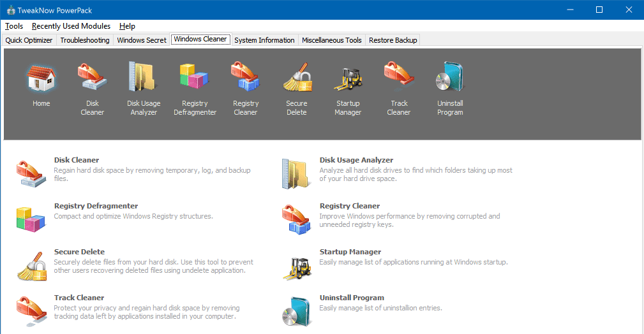Switch to System Information tab
The image size is (644, 334).
(x=264, y=40)
